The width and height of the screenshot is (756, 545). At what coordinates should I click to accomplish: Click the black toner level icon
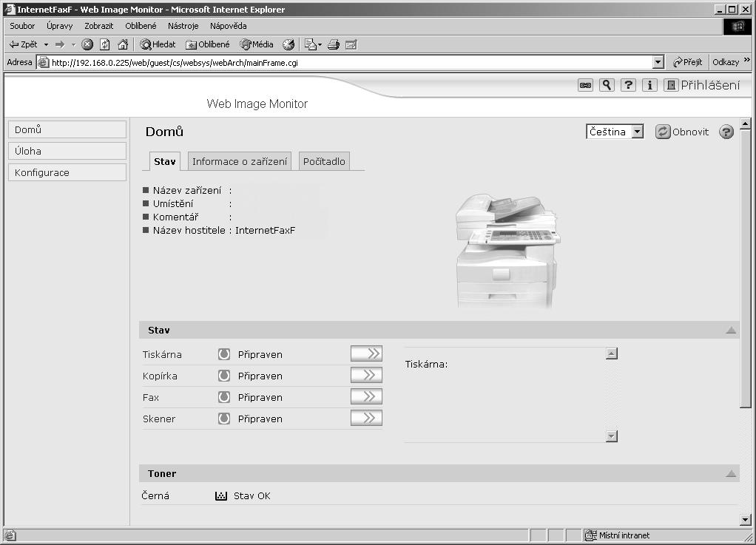pos(221,496)
